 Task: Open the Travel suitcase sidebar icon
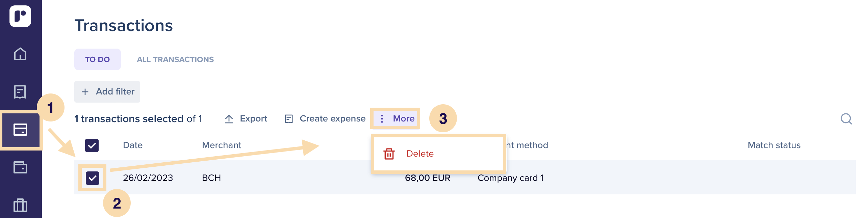click(x=20, y=205)
